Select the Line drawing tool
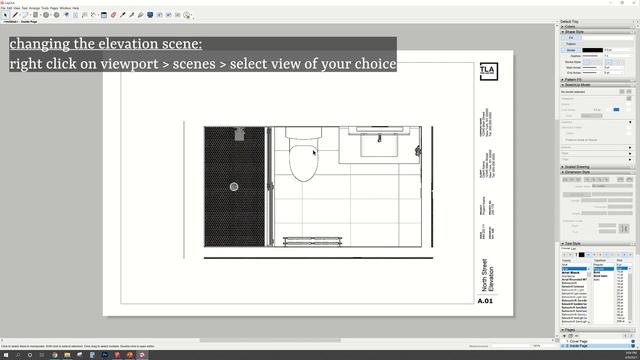The height and width of the screenshot is (360, 640). tap(15, 15)
